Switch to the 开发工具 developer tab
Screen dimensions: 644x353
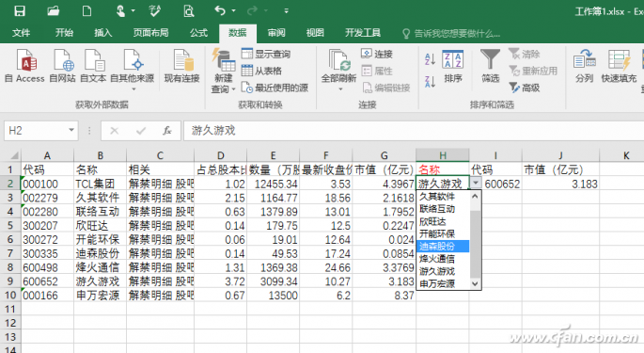[x=363, y=33]
